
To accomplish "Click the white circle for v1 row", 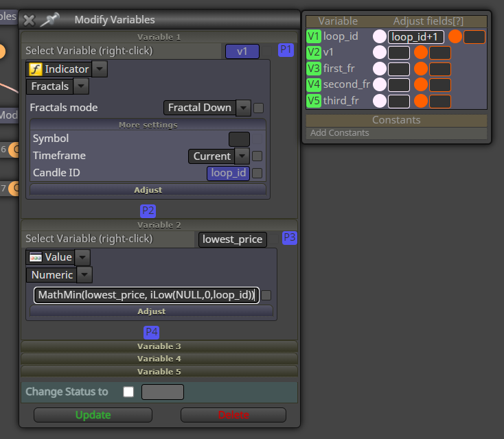I will [x=380, y=52].
